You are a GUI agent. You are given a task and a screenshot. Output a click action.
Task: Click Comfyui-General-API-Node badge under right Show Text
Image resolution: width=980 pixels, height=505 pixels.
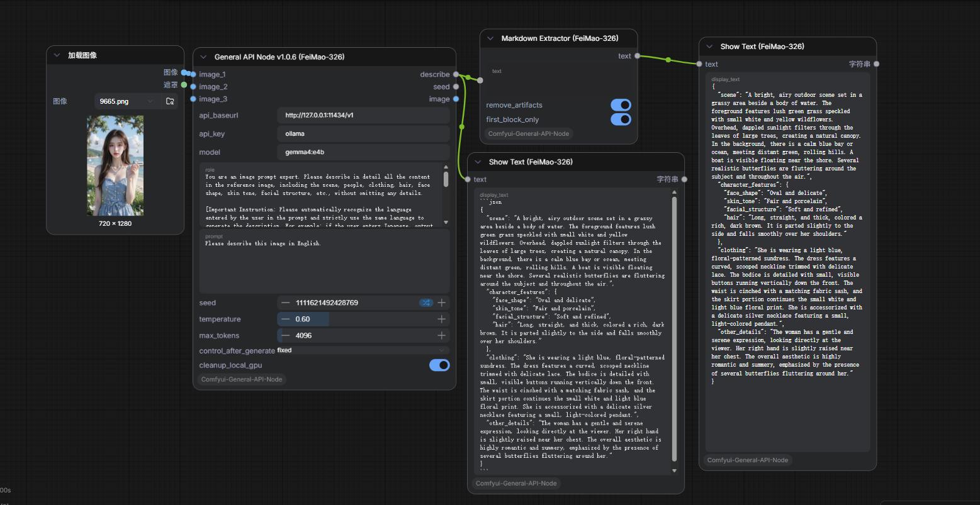[x=748, y=460]
